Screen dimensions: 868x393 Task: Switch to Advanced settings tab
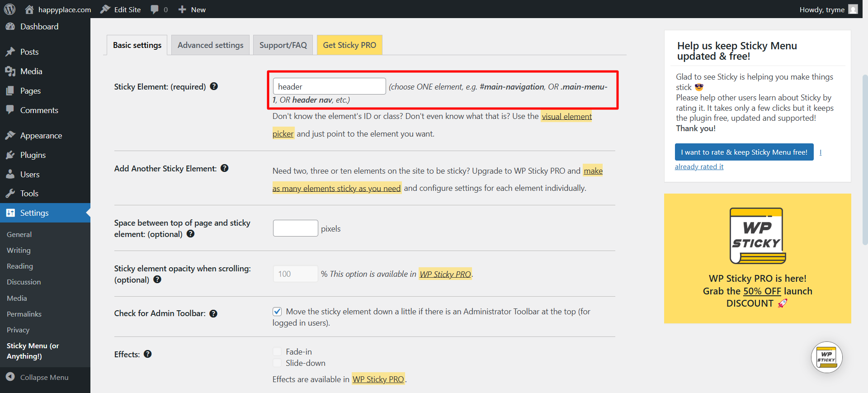pyautogui.click(x=210, y=45)
